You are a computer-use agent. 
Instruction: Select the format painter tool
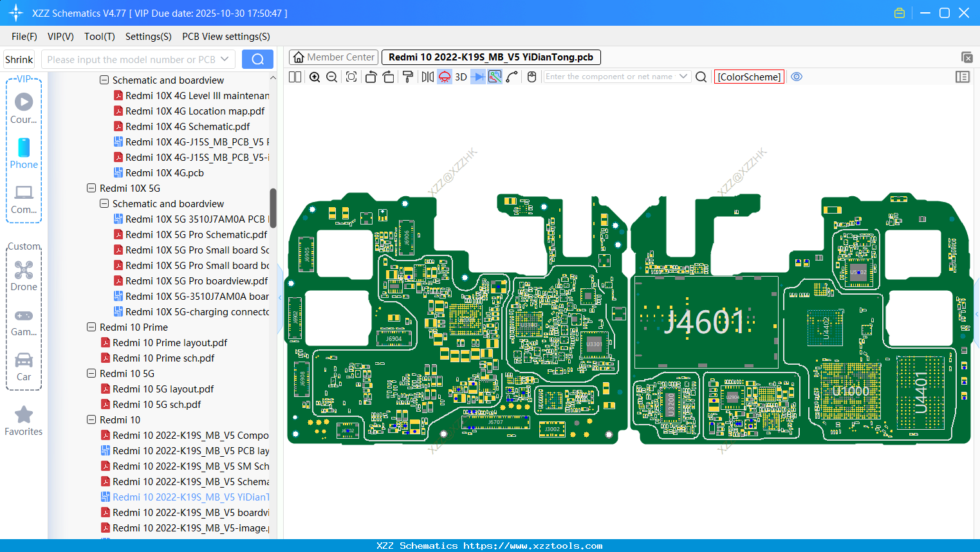coord(407,77)
